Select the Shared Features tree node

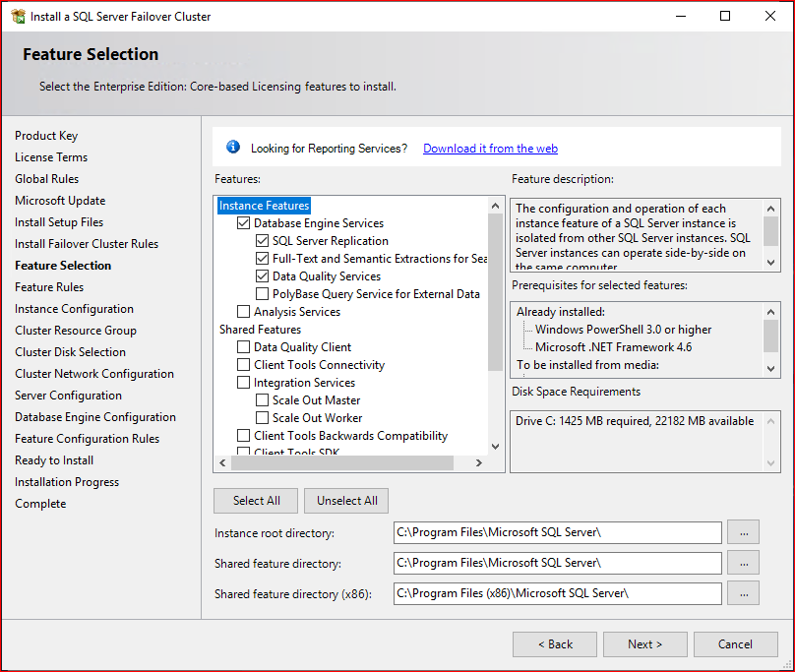pos(260,330)
